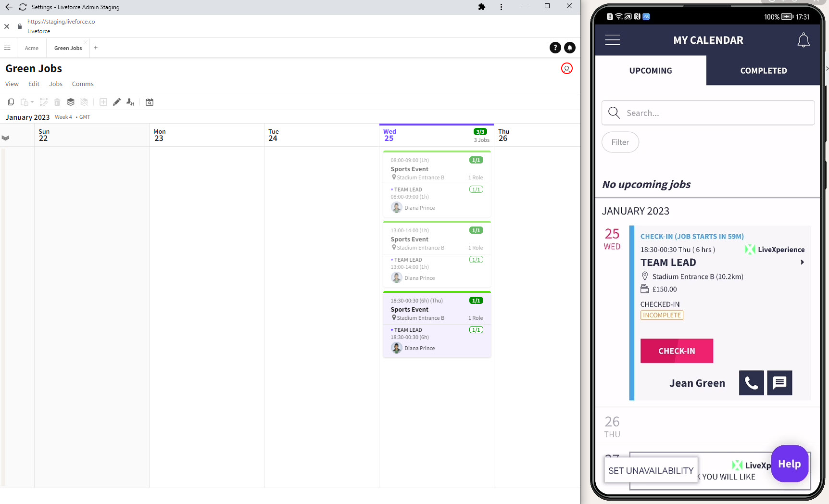The image size is (829, 504).
Task: Select the Mon 23 day header
Action: coord(207,135)
